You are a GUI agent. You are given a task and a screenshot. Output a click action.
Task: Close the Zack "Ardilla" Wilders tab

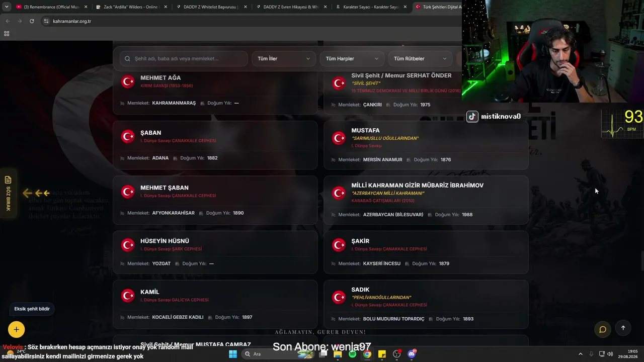click(166, 7)
